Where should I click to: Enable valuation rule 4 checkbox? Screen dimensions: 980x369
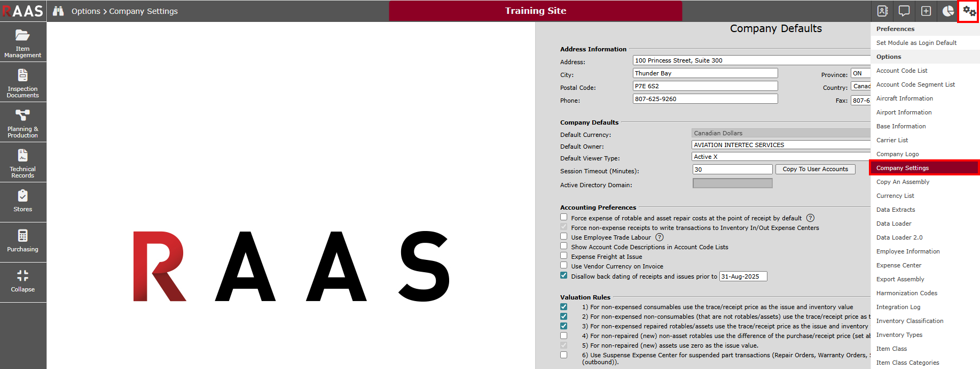(563, 336)
